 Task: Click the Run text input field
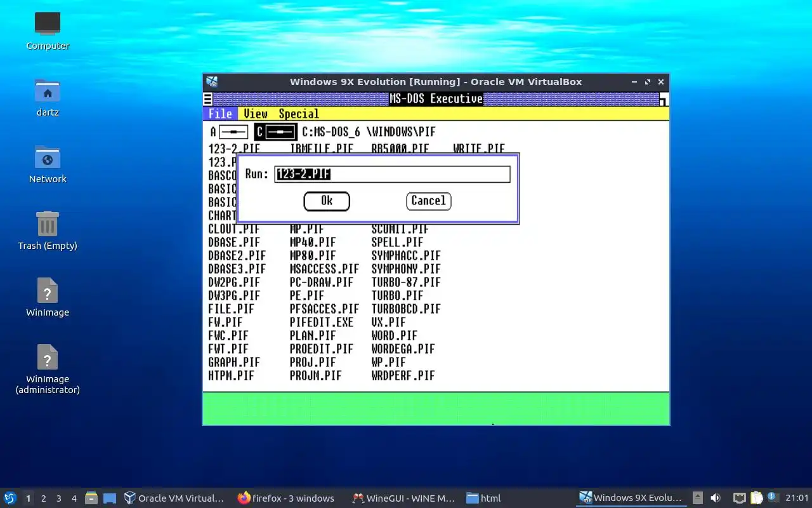click(392, 174)
